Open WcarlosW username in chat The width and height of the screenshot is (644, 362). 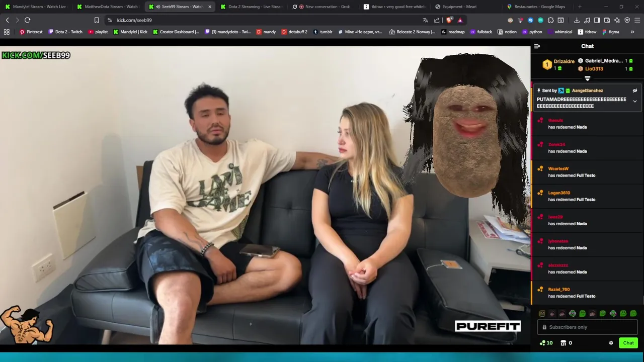pos(558,168)
